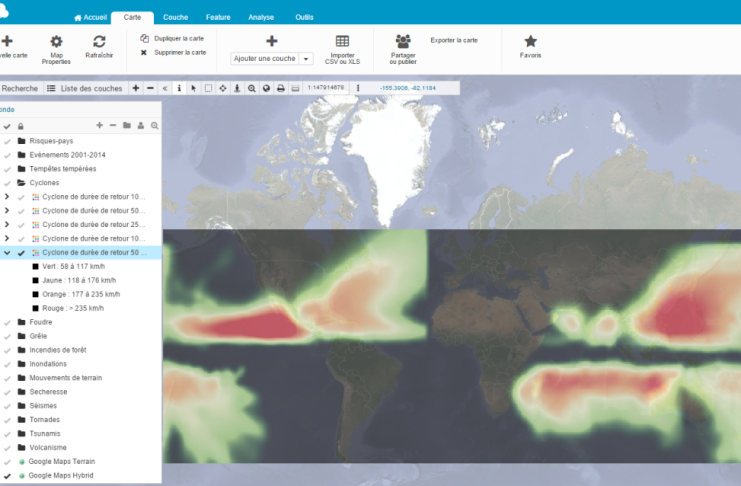The image size is (741, 486).
Task: Click the print icon in map toolbar
Action: pos(281,88)
